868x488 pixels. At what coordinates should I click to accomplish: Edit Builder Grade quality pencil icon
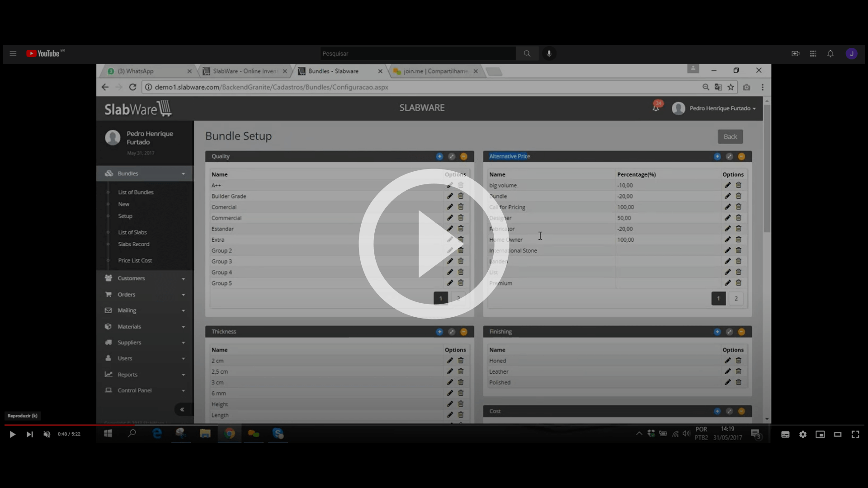pos(450,196)
